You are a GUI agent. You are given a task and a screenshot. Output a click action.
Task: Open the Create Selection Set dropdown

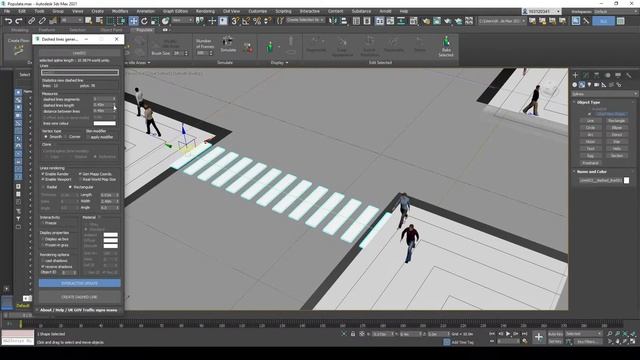305,20
